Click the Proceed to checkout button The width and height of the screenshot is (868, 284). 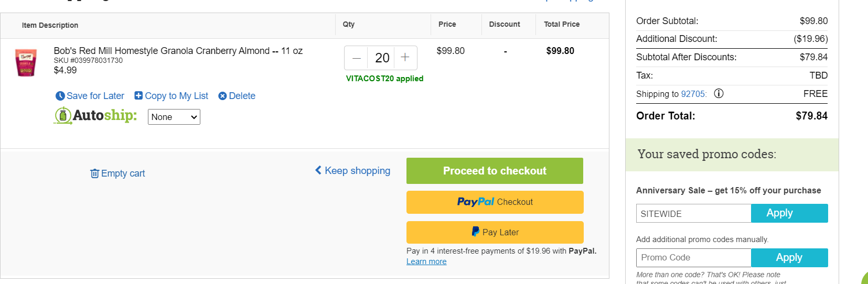pos(495,171)
